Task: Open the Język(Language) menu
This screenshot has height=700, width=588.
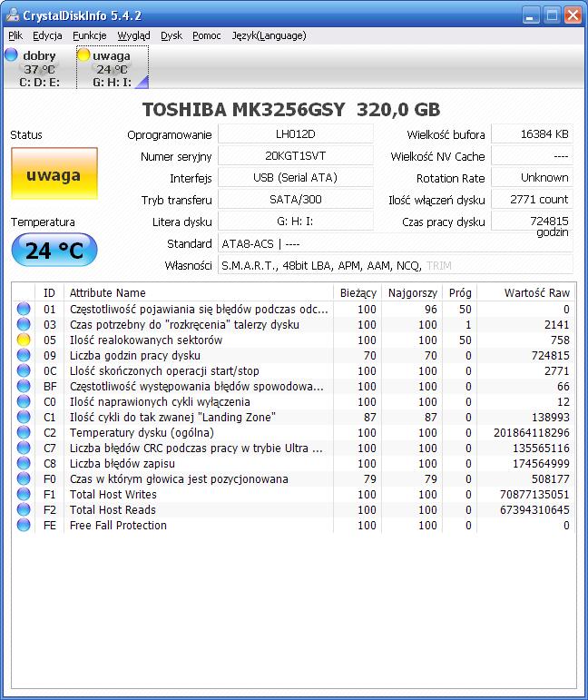Action: (x=269, y=35)
